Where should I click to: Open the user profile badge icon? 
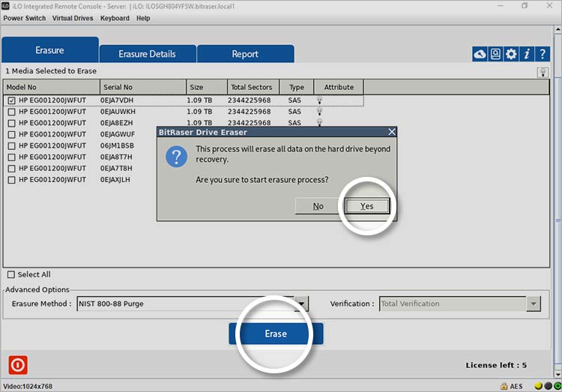coord(495,54)
